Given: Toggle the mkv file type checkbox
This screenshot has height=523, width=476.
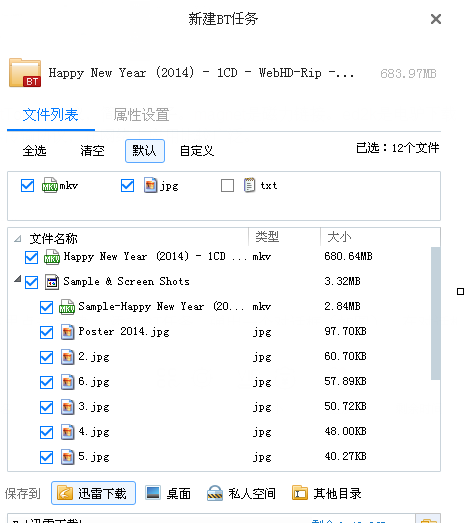Looking at the screenshot, I should click(x=27, y=185).
